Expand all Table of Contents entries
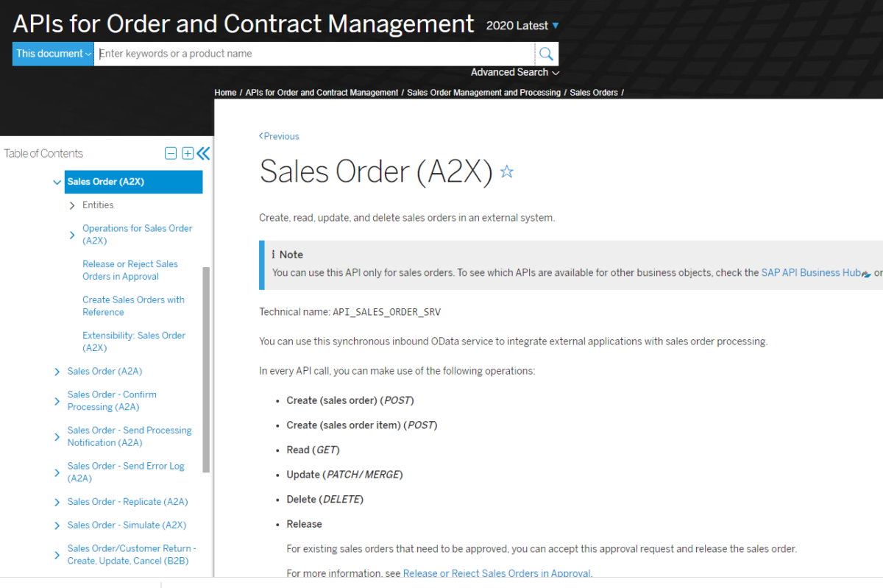 click(188, 153)
